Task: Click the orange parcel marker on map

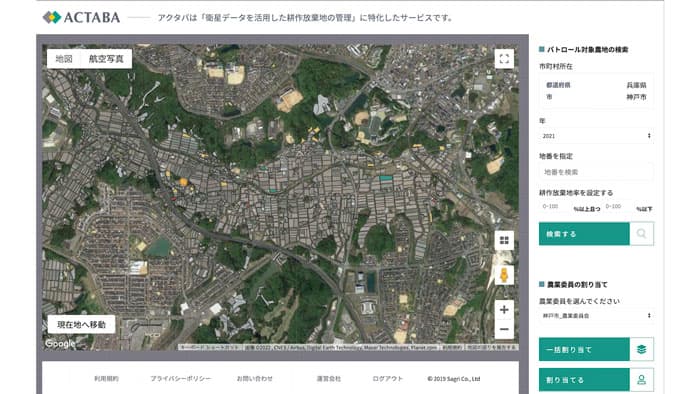Action: tap(183, 182)
